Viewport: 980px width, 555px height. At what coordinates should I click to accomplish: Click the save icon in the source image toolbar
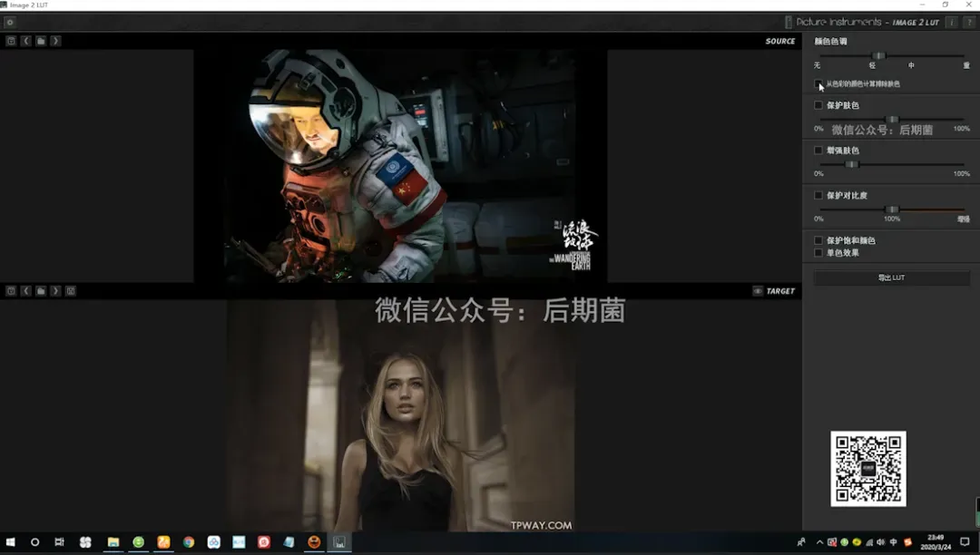(11, 41)
